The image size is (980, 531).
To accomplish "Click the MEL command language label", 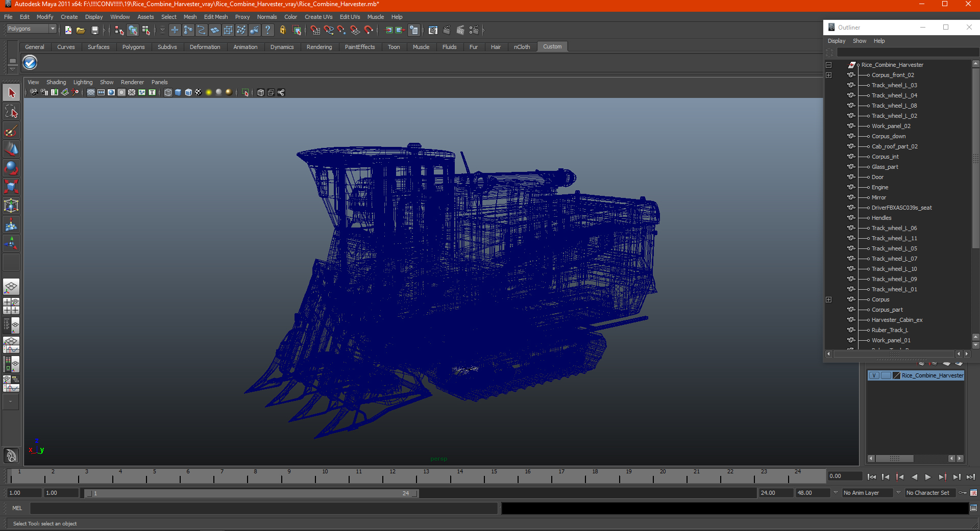I will click(17, 508).
